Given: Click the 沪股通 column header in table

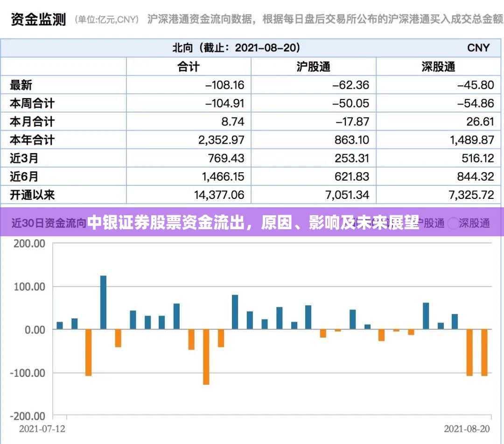Looking at the screenshot, I should [314, 67].
